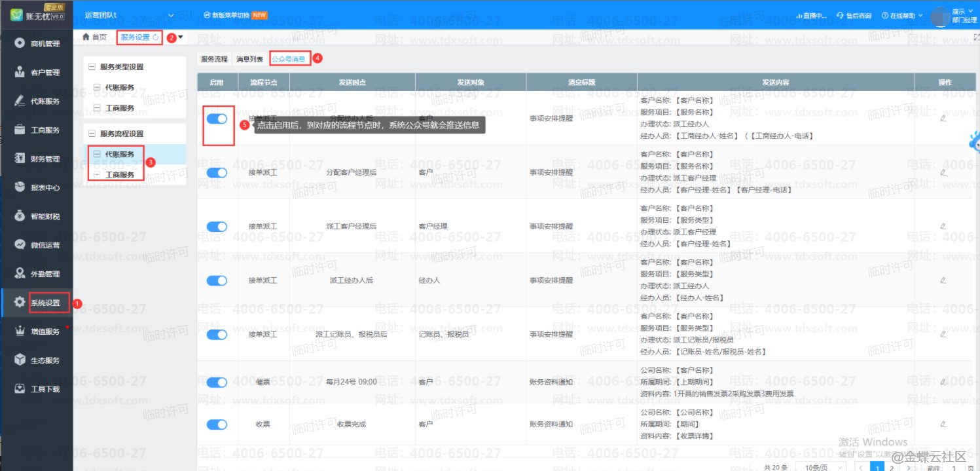The height and width of the screenshot is (471, 980).
Task: Open the 10条/页 page size dropdown
Action: pos(822,467)
